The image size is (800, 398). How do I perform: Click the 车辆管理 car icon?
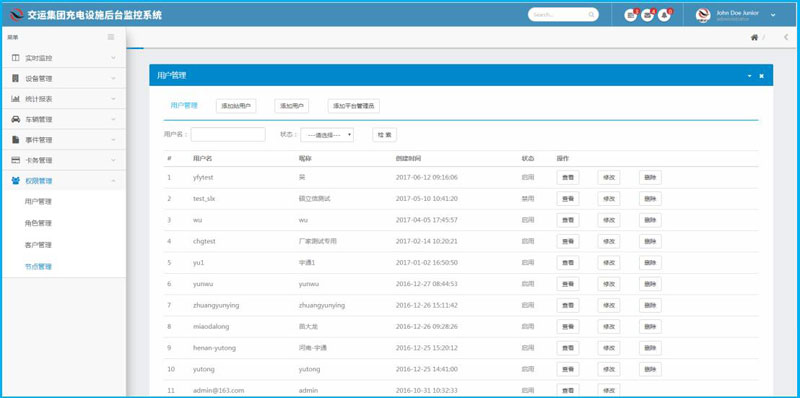point(15,119)
